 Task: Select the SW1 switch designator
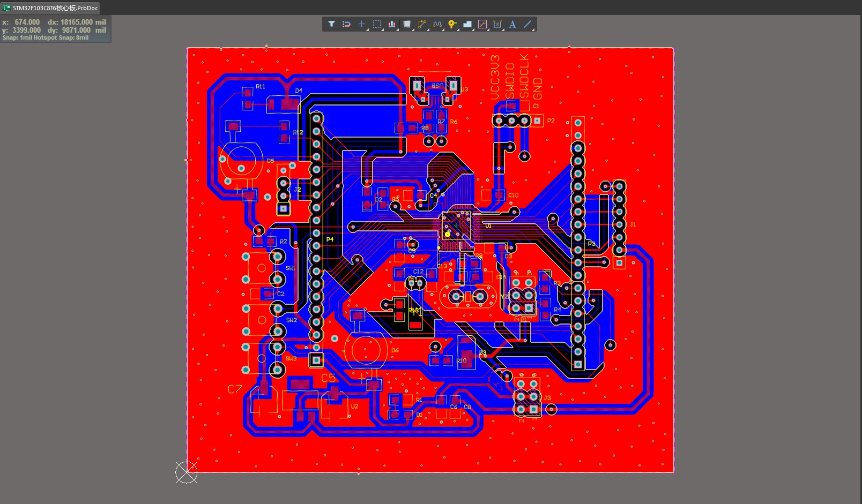(x=291, y=268)
